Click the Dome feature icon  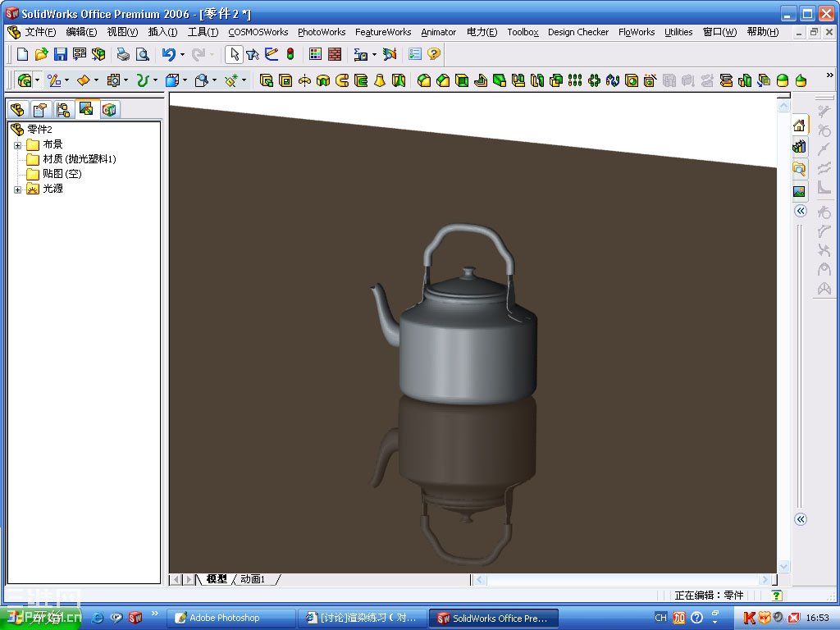782,80
